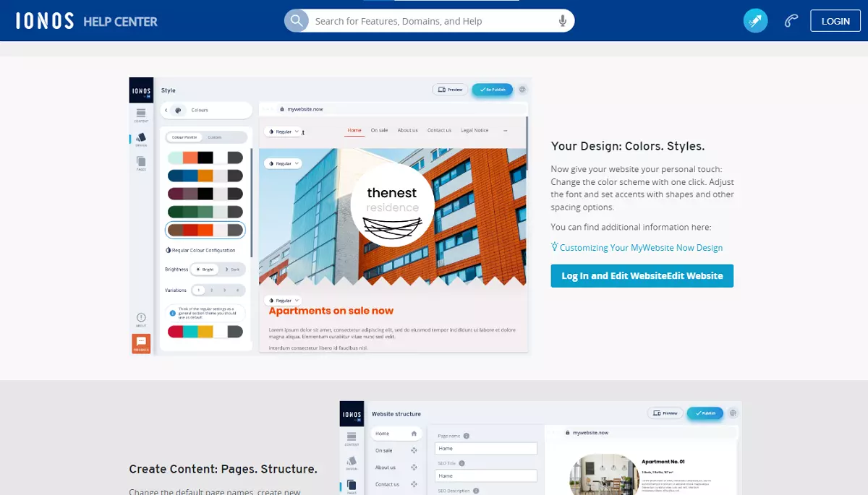The height and width of the screenshot is (495, 868).
Task: Click the blue info icon under Variations
Action: click(172, 314)
